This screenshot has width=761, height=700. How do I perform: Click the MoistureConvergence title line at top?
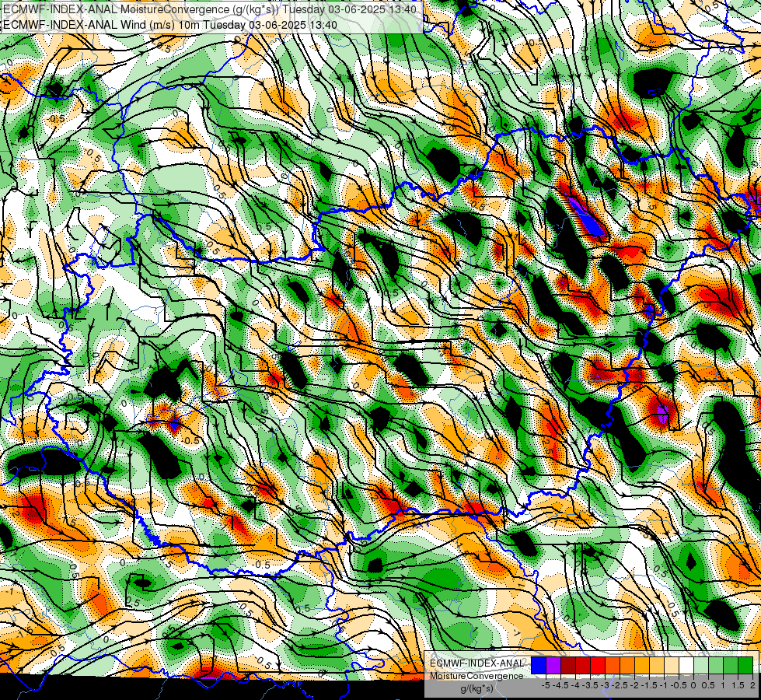pyautogui.click(x=210, y=9)
